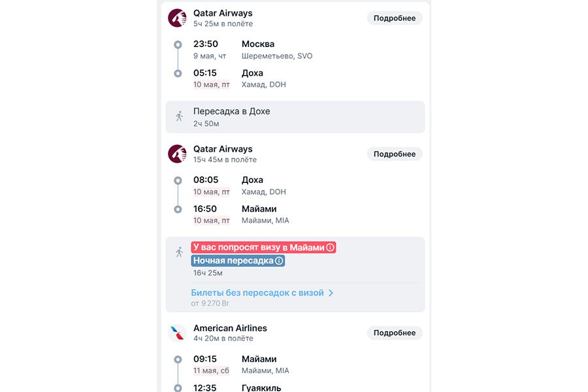Viewport: 588px width, 392px height.
Task: Click the walking icon beside Пересадка в Дохе
Action: click(179, 116)
